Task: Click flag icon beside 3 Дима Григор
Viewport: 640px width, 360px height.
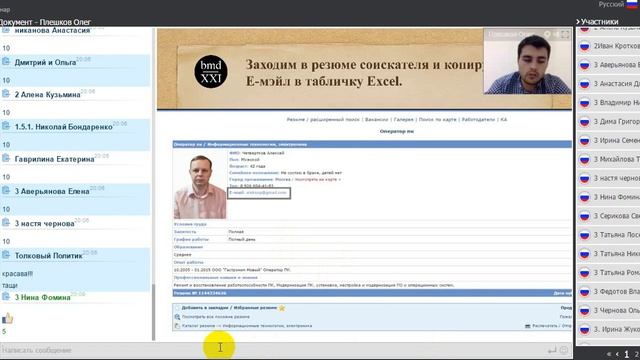Action: point(584,122)
